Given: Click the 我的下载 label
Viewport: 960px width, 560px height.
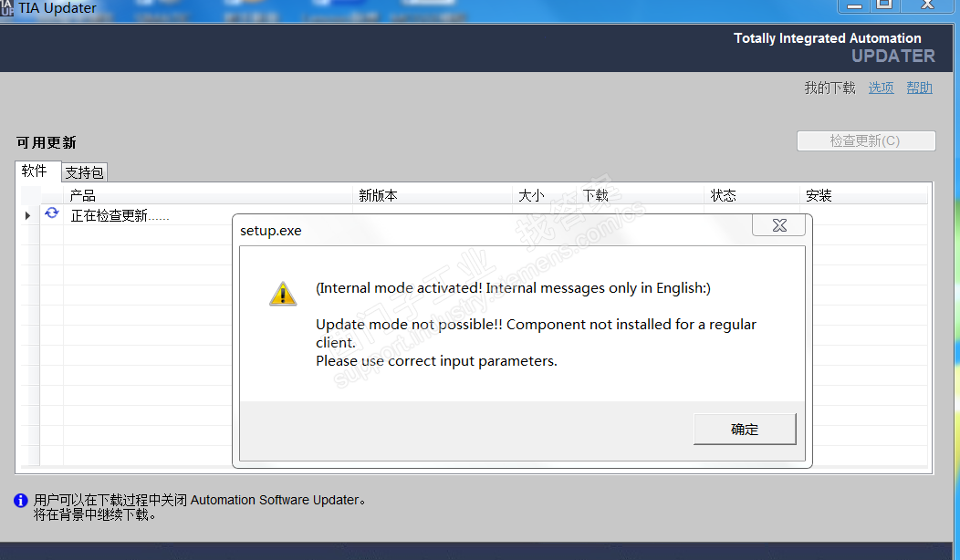Looking at the screenshot, I should pos(830,88).
